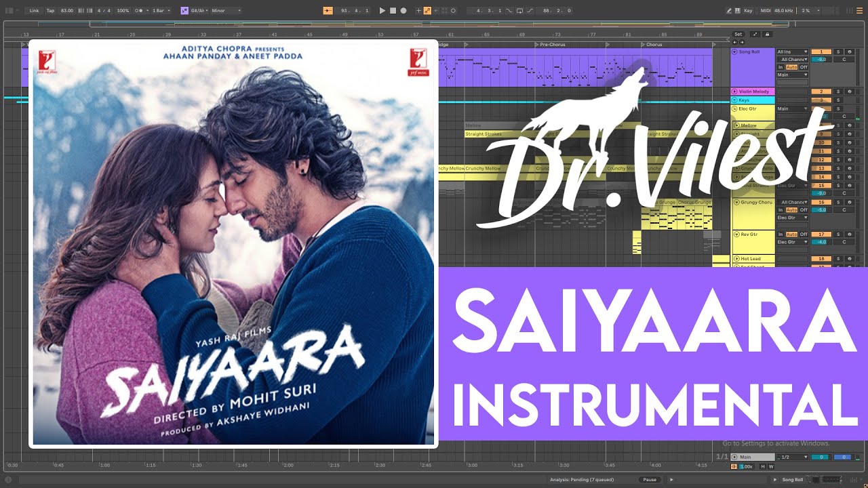Click the Session Record circle icon
The width and height of the screenshot is (868, 488).
[x=453, y=11]
